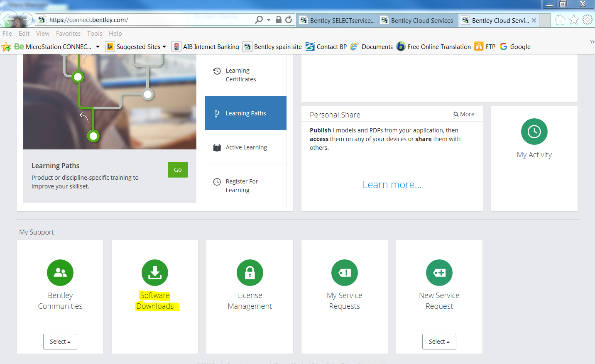Click the License Management label
This screenshot has width=595, height=364.
250,301
